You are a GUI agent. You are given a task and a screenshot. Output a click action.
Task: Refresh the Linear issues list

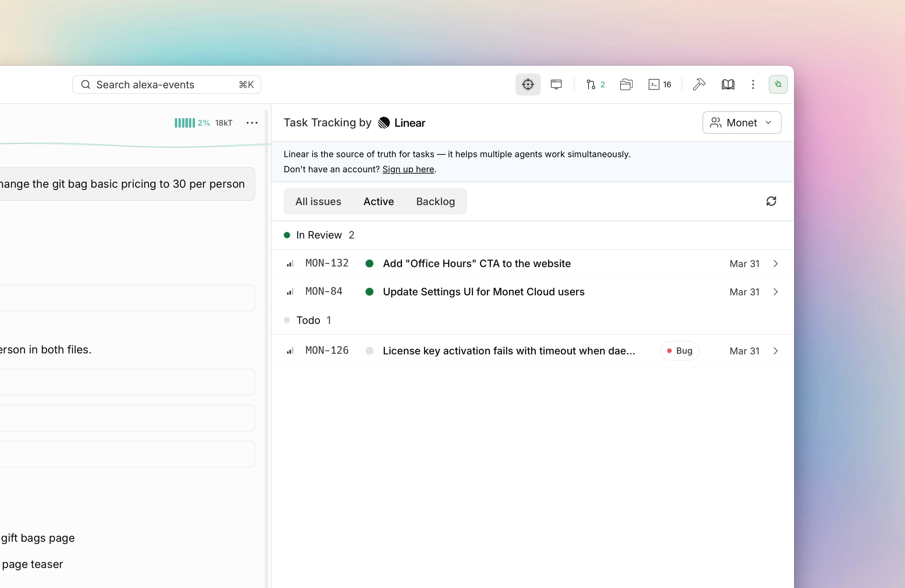771,201
